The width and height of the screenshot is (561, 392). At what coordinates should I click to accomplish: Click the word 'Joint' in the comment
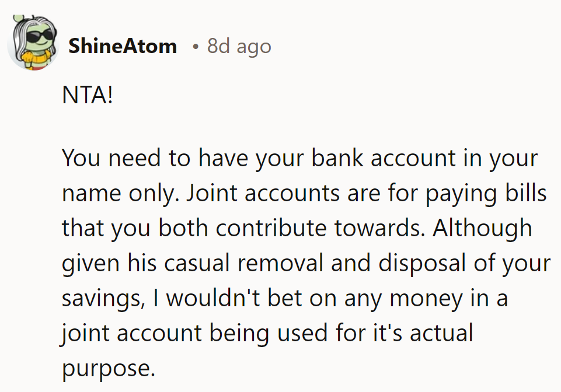tap(212, 194)
